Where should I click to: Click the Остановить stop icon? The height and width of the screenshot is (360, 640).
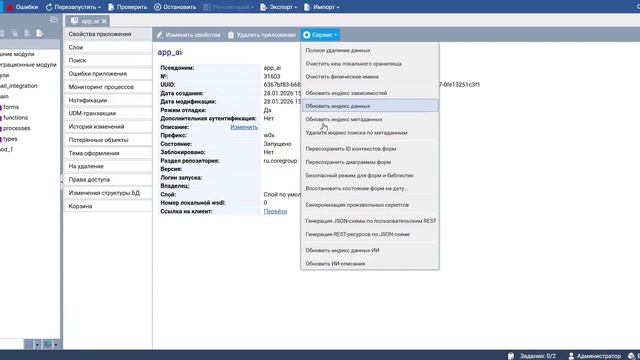(x=158, y=7)
